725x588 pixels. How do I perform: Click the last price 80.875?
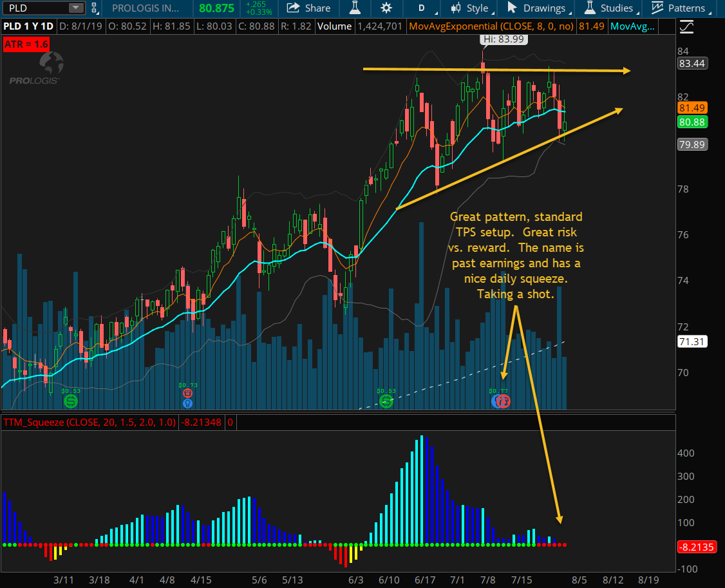pyautogui.click(x=216, y=8)
